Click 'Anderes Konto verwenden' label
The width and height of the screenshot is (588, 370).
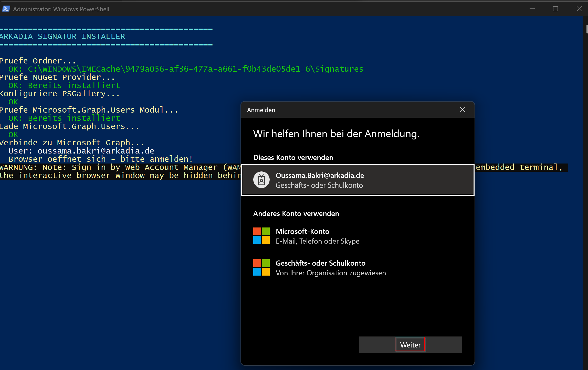(x=296, y=213)
